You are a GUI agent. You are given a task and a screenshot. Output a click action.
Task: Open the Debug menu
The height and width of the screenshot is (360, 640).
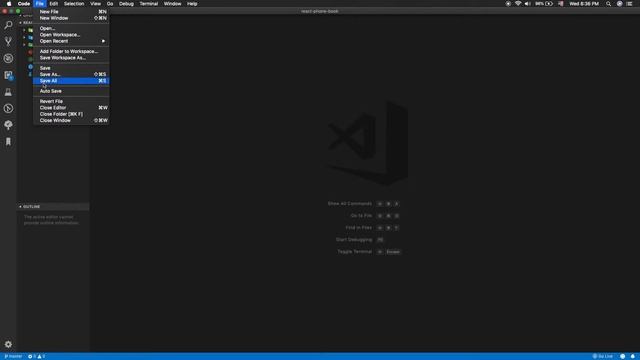pyautogui.click(x=126, y=4)
